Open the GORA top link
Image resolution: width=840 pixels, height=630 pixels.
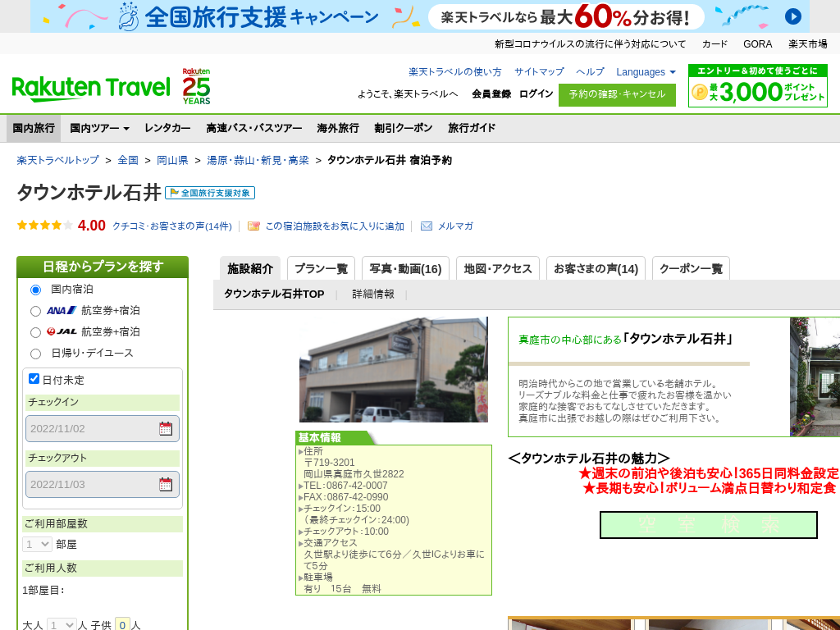point(757,44)
